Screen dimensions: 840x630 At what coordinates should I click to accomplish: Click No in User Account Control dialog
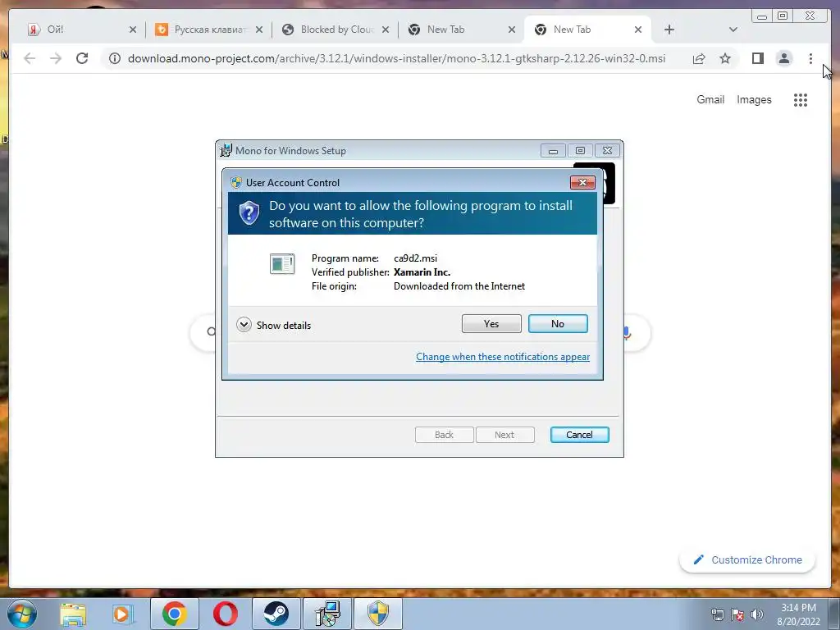tap(558, 323)
